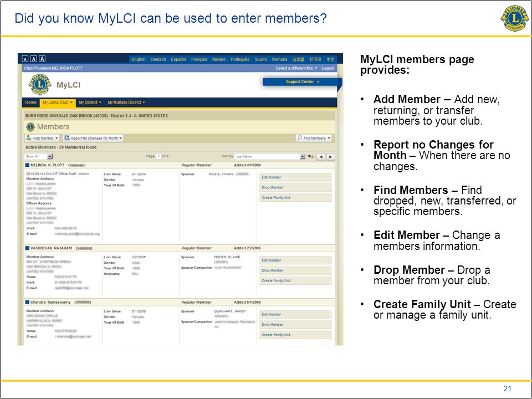532x399 pixels.
Task: Click Drop Member for Chandra Ramaswamy
Action: (295, 325)
